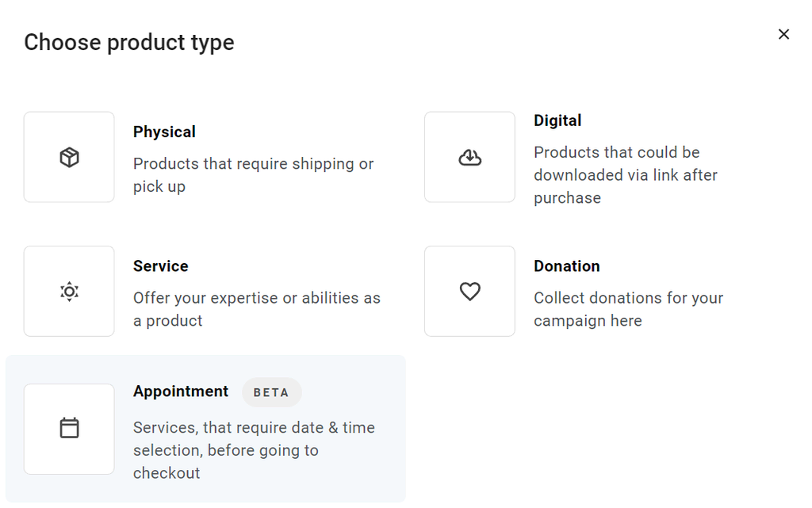
Task: Close the Choose product type dialog
Action: point(783,34)
